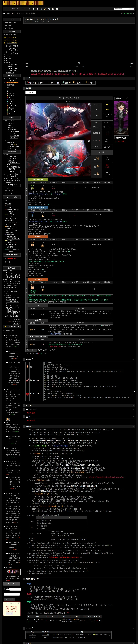Viewport: 138px width, 644px height.
Task: Click the pencil edit icon beside 専用効果
Action: coord(32,359)
